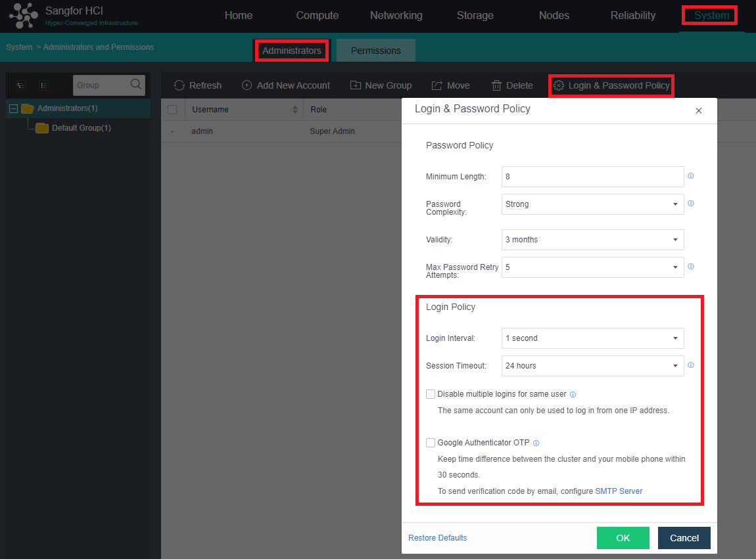Open the Nodes menu
The height and width of the screenshot is (559, 756).
[x=554, y=15]
